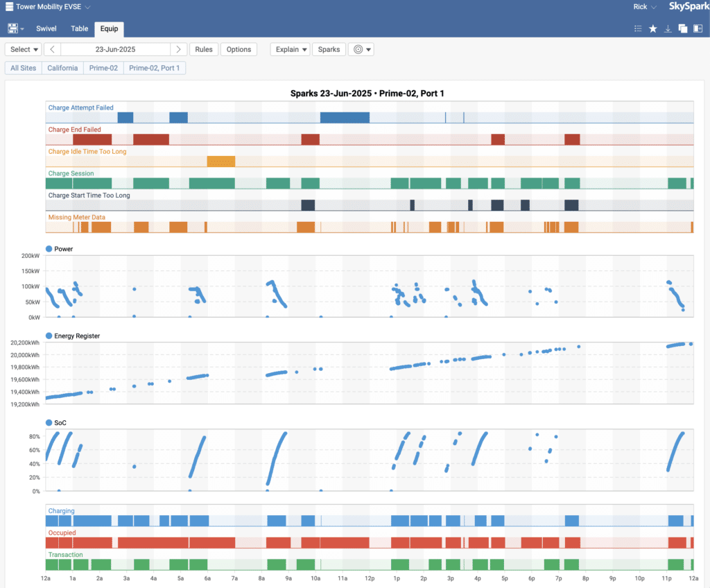Go to the next date arrow
The image size is (710, 588).
(180, 49)
